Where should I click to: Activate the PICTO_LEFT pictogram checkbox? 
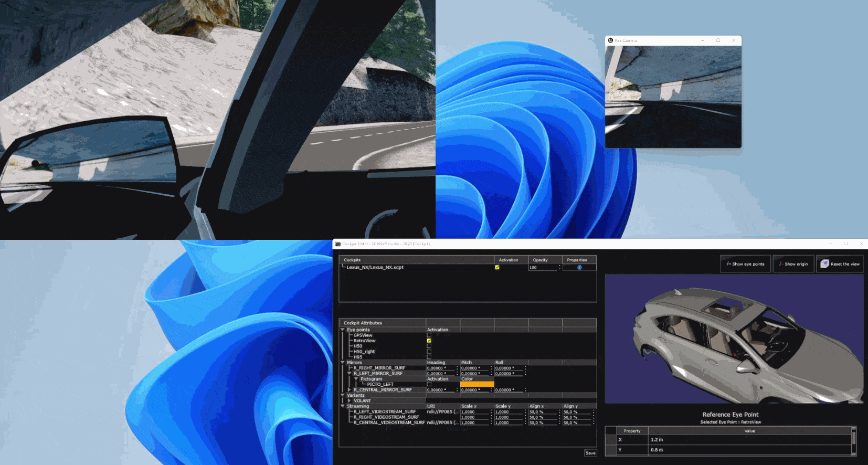(429, 384)
